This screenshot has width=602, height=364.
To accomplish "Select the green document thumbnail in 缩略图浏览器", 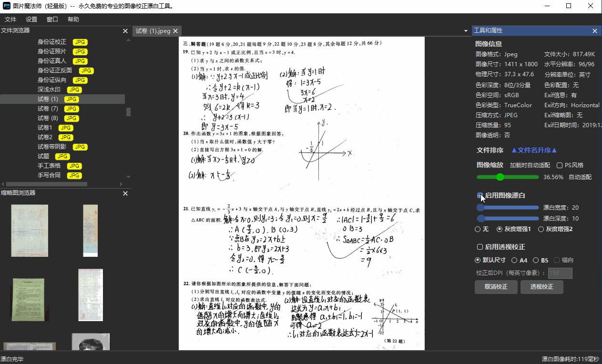I will [x=29, y=299].
